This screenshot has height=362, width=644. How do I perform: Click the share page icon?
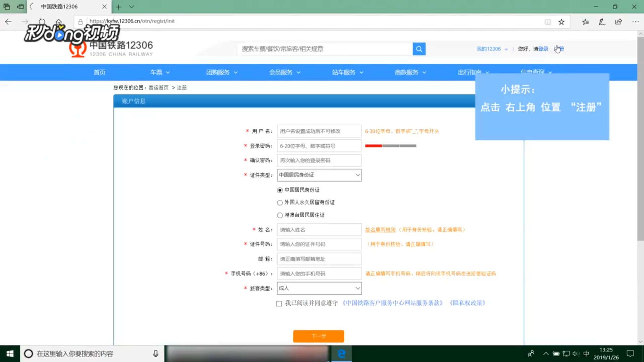(x=619, y=22)
